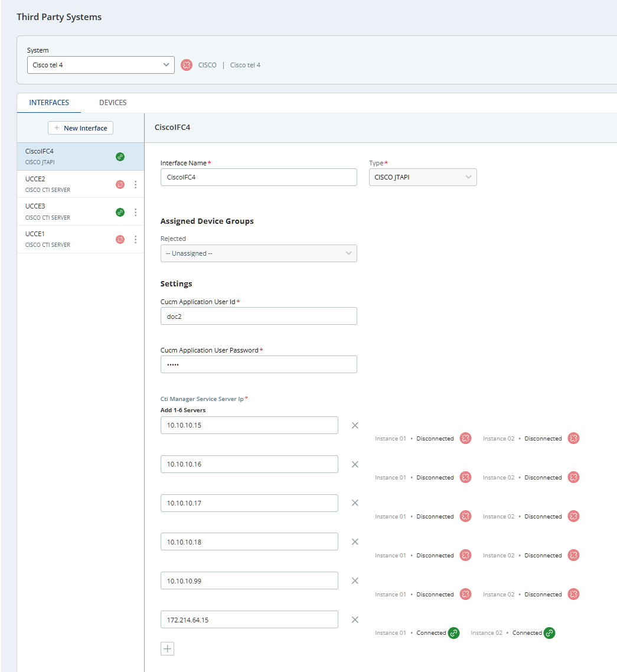Open the three-dot menu for UCCE1
The height and width of the screenshot is (672, 617).
point(135,239)
